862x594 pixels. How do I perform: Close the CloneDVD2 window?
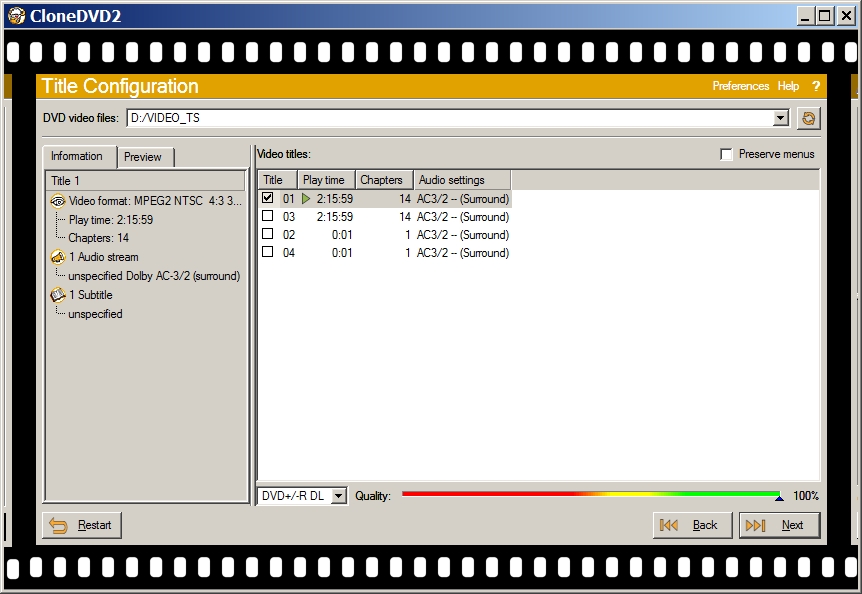[846, 16]
